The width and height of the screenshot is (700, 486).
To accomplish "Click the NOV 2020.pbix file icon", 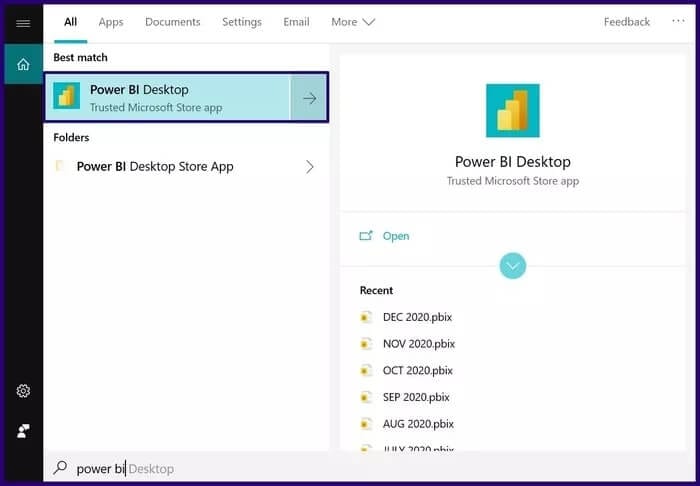I will [366, 344].
